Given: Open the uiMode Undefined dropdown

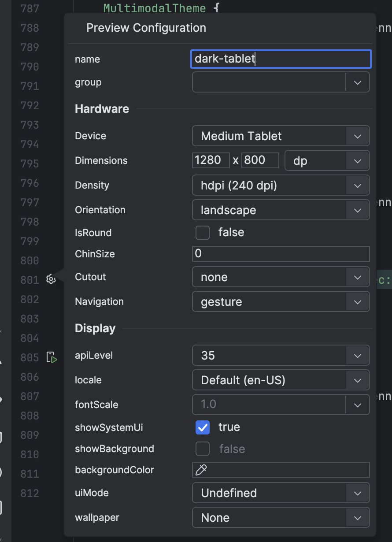Looking at the screenshot, I should coord(281,493).
